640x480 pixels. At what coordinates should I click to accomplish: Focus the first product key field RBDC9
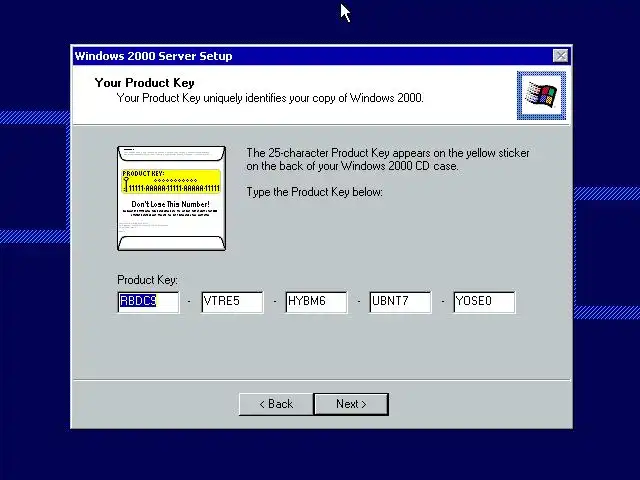(x=148, y=302)
